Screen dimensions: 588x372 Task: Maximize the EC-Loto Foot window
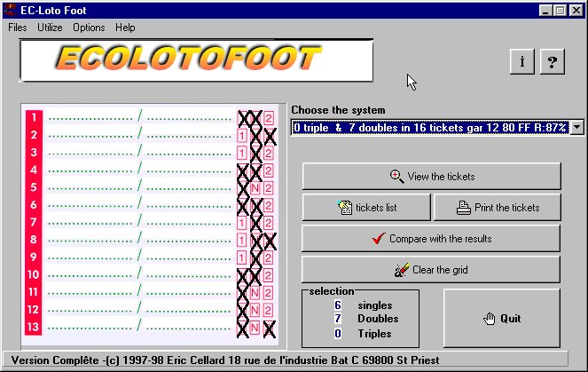click(x=560, y=10)
